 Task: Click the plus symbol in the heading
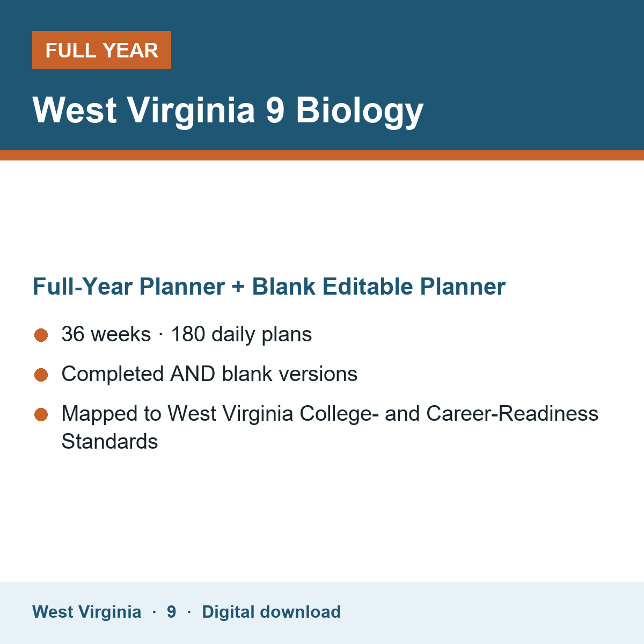(238, 288)
